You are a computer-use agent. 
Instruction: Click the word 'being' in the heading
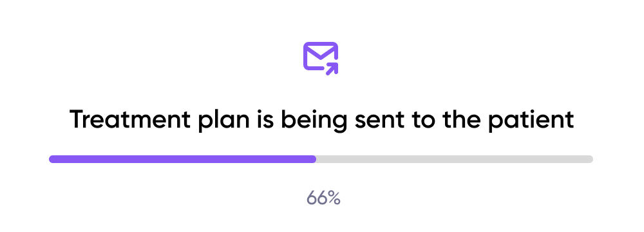tap(314, 120)
